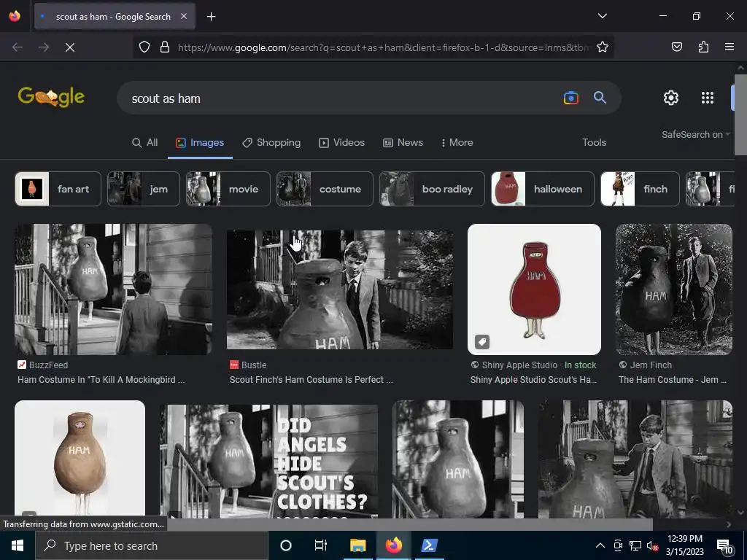Click the muted volume tray icon
The width and height of the screenshot is (747, 560).
tap(652, 545)
